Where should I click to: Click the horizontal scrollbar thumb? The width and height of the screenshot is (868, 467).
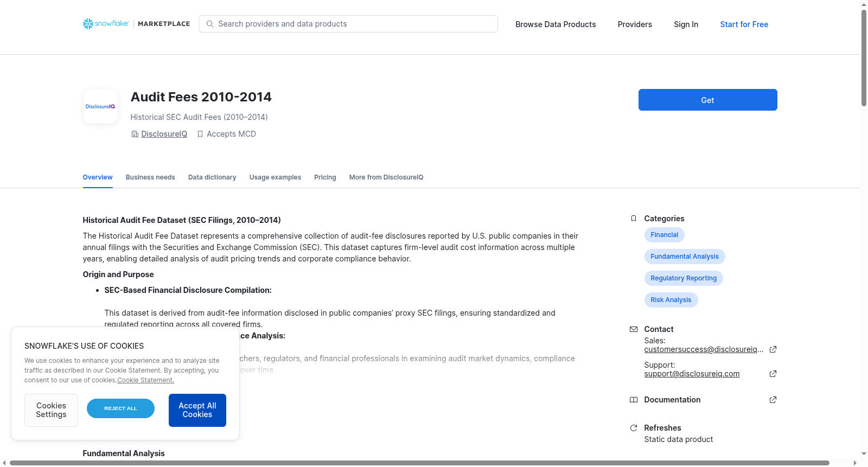point(419,463)
